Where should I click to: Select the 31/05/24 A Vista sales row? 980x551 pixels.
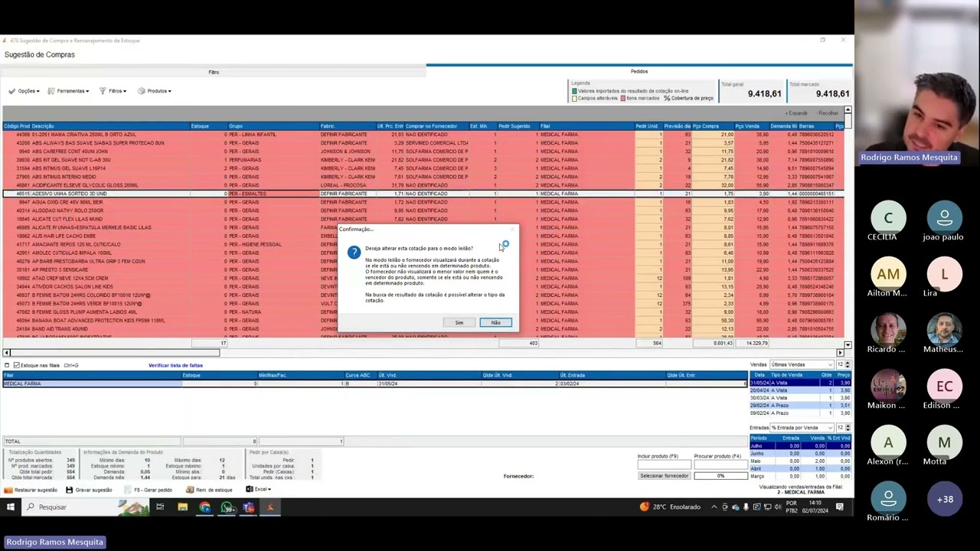(x=800, y=383)
